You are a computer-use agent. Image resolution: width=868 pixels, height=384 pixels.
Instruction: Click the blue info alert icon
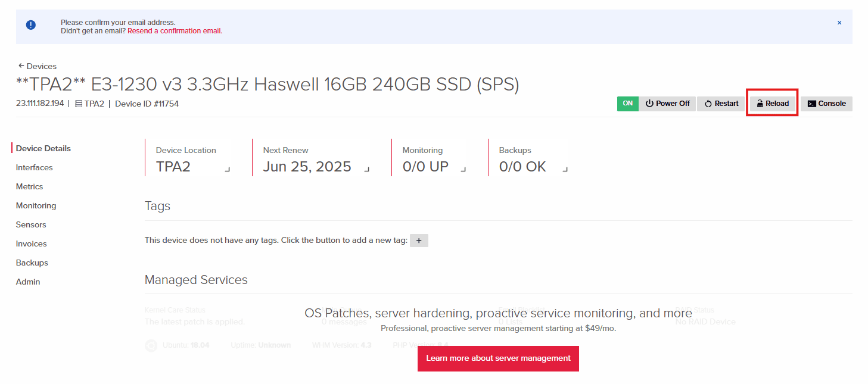(x=31, y=25)
